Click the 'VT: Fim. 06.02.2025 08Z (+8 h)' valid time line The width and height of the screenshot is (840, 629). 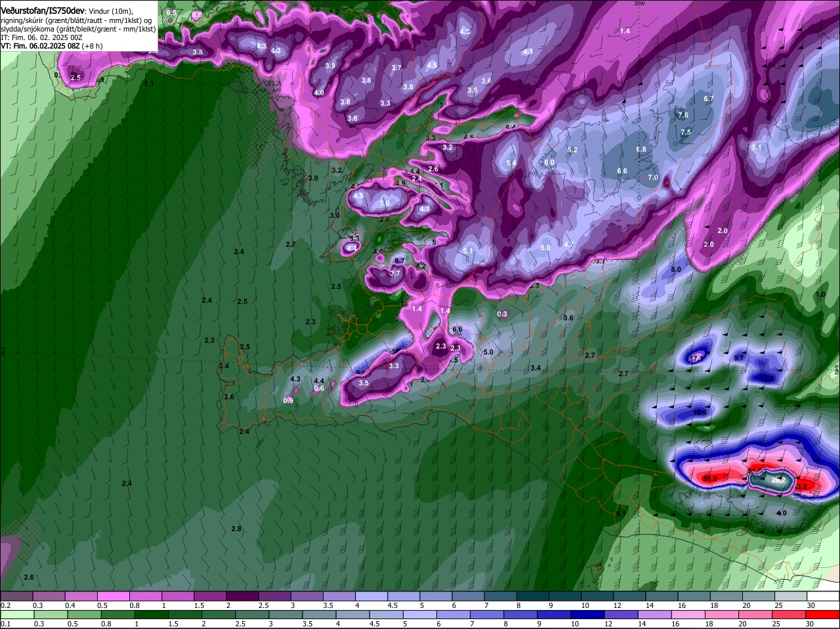pos(52,46)
